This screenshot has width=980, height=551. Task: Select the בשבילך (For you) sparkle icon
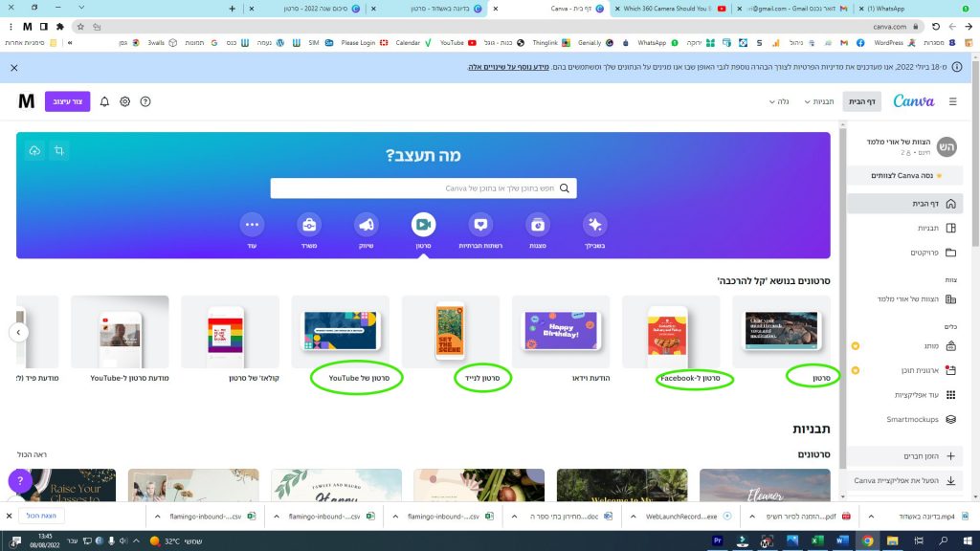pyautogui.click(x=594, y=225)
